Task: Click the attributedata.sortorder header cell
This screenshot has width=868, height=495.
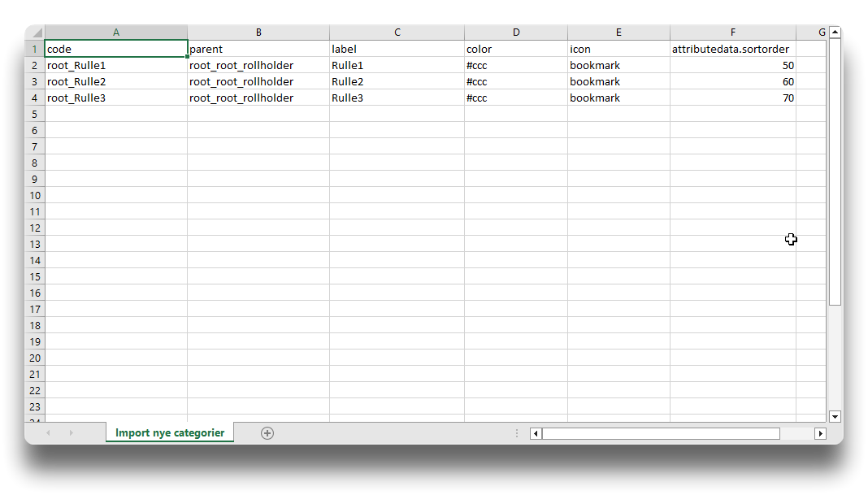Action: point(732,49)
